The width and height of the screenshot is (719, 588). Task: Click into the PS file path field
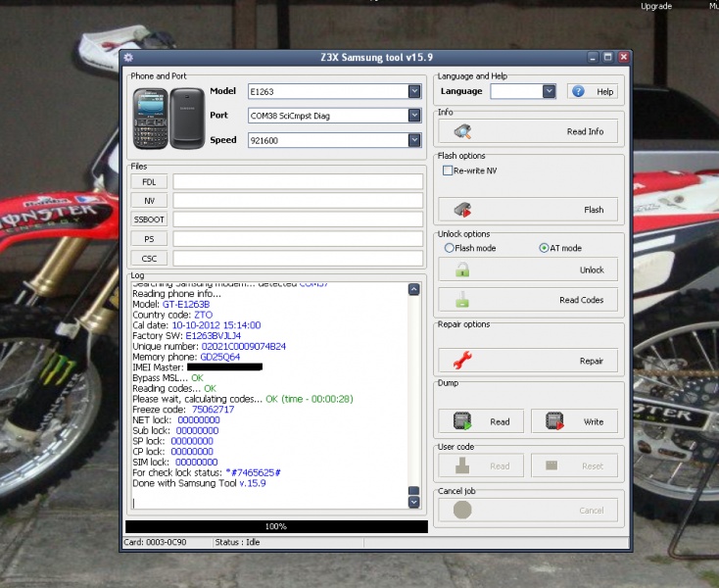[x=298, y=238]
